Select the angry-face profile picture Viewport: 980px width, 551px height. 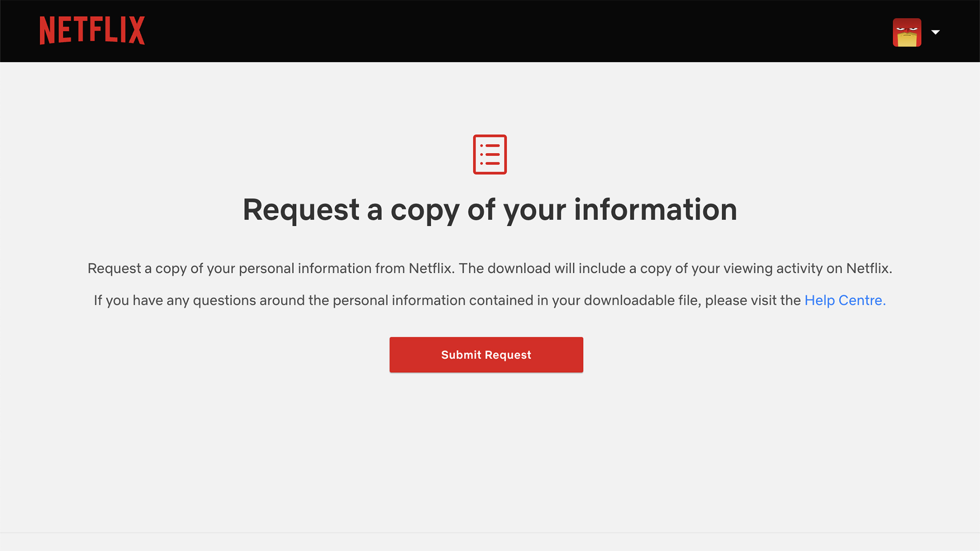click(x=906, y=32)
